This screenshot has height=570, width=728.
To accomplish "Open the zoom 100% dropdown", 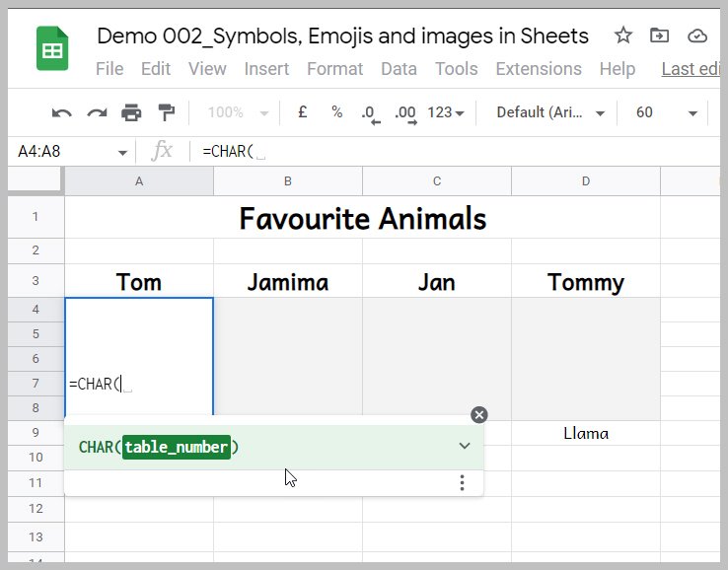I will pyautogui.click(x=238, y=112).
